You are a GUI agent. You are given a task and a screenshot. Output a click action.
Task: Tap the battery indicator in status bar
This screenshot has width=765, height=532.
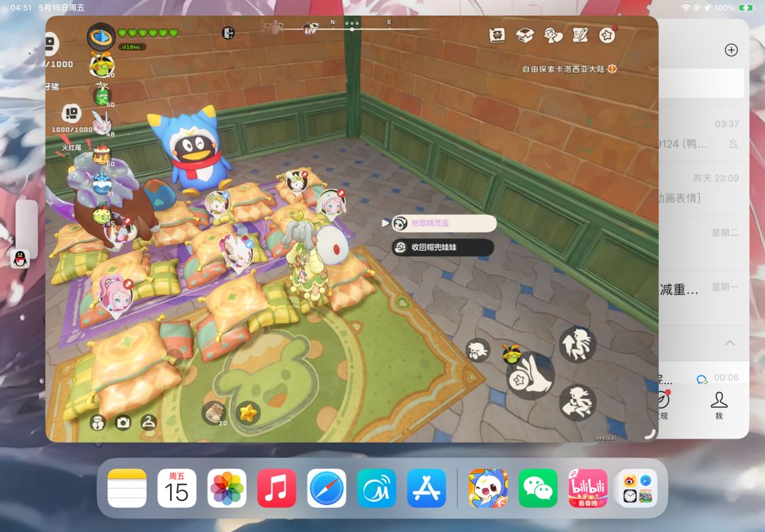pyautogui.click(x=746, y=7)
